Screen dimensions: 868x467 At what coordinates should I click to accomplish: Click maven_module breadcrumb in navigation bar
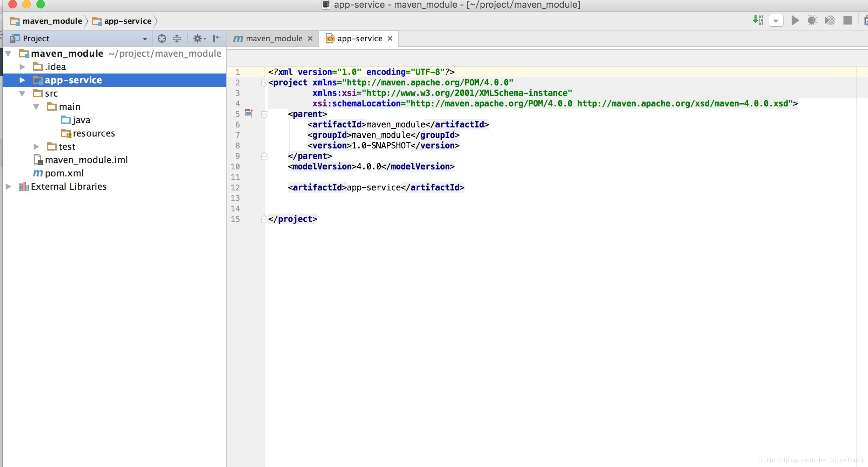46,21
